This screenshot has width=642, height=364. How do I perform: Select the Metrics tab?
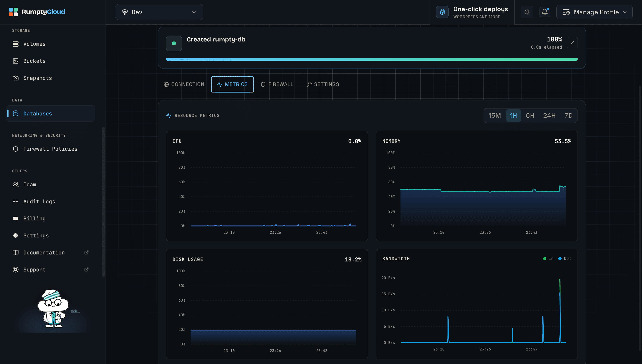coord(232,84)
